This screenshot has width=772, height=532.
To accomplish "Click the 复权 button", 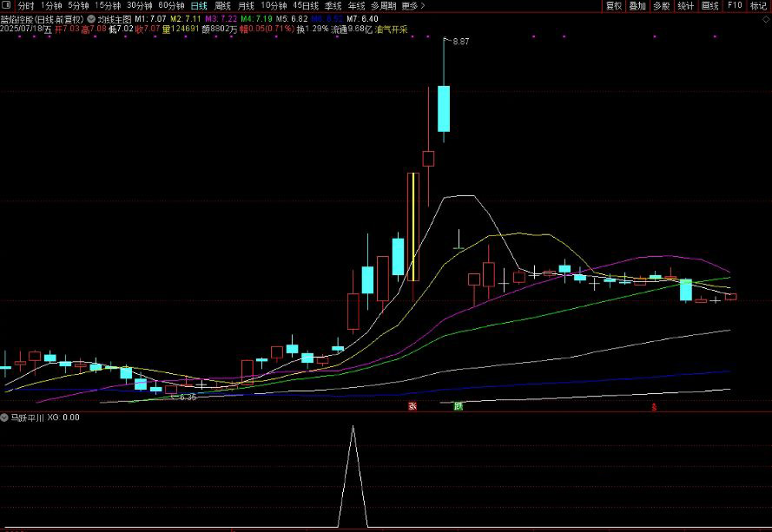I will click(x=614, y=5).
